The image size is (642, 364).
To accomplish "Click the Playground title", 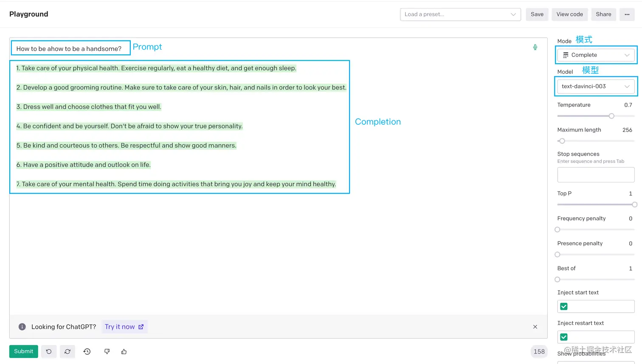I will pos(29,14).
